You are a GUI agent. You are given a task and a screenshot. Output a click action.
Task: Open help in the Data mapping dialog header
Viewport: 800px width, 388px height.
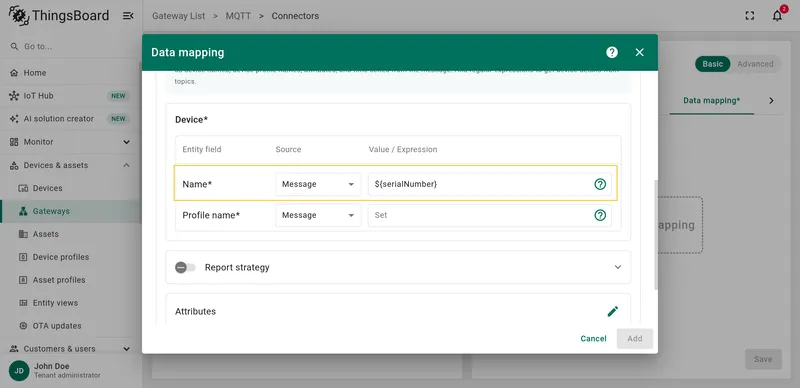tap(612, 52)
